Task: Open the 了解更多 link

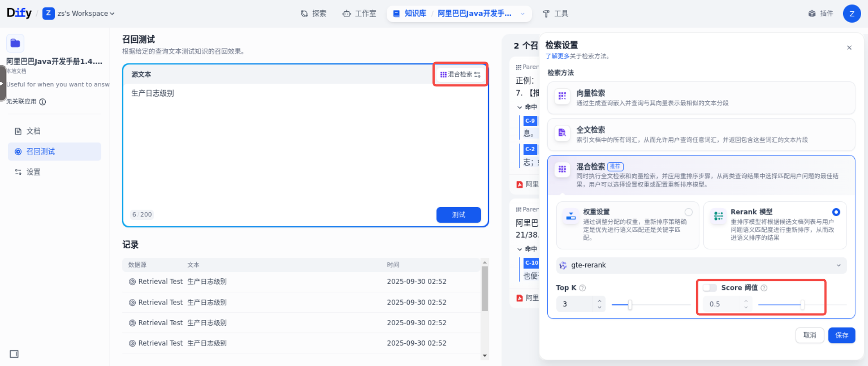Action: [x=557, y=56]
